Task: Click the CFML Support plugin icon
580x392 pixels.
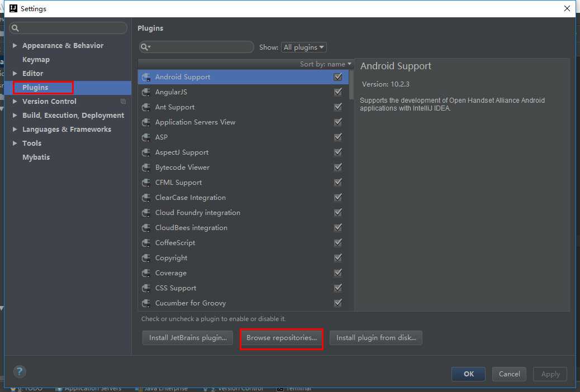Action: 146,183
